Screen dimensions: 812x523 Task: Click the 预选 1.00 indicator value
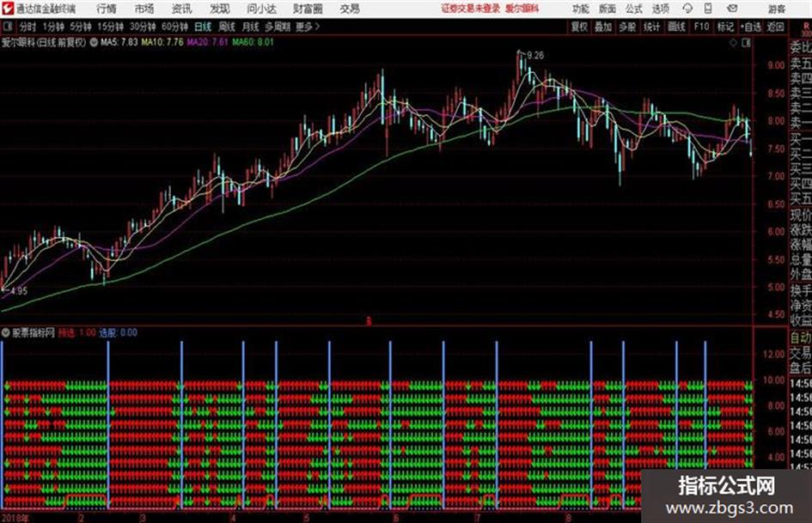pyautogui.click(x=76, y=332)
